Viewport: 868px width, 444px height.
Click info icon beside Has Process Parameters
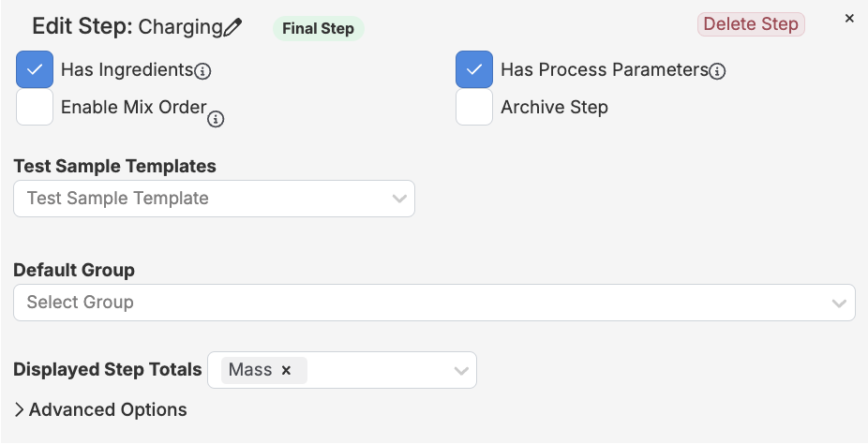click(x=717, y=71)
